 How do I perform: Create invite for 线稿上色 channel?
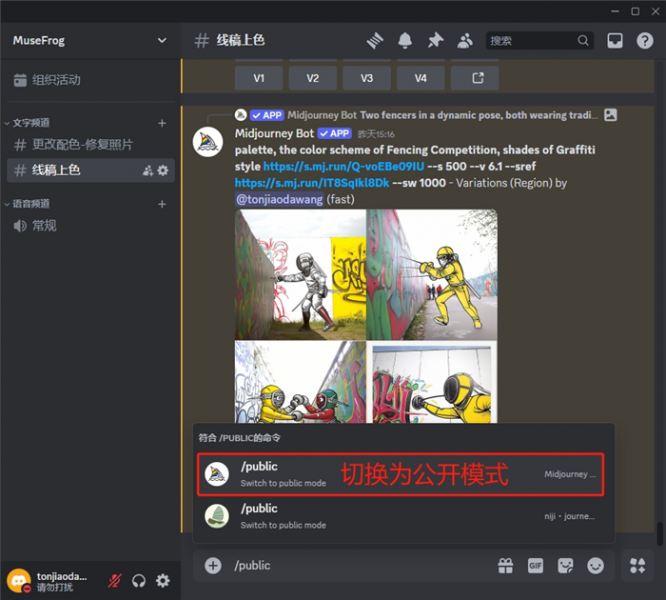coord(148,170)
